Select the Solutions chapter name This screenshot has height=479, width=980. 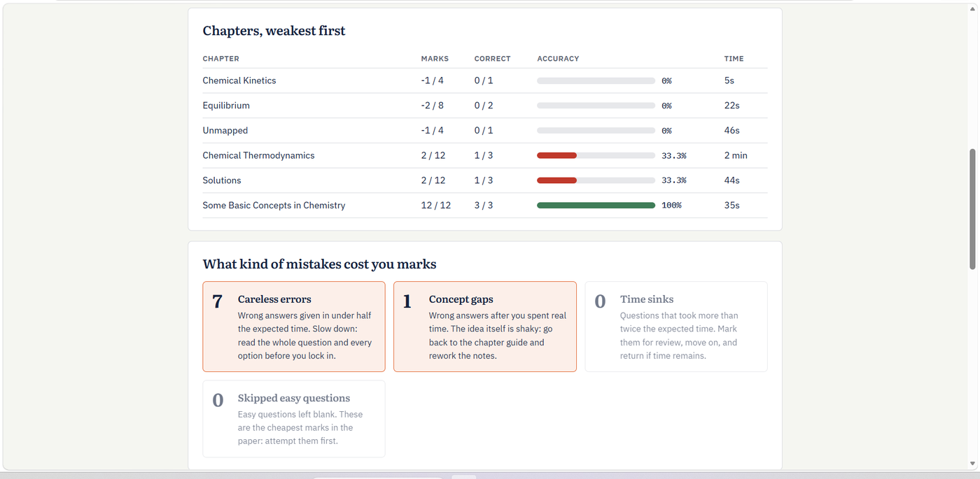click(x=222, y=180)
